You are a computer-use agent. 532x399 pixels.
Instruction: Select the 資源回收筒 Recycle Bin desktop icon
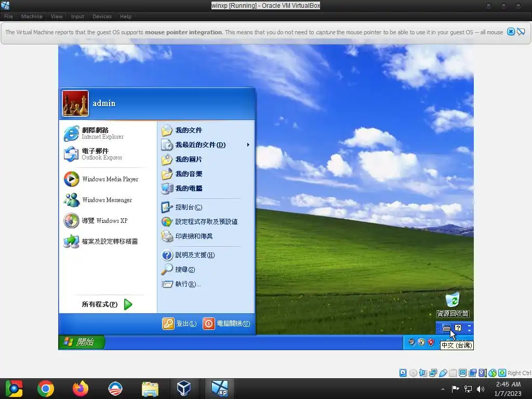453,305
